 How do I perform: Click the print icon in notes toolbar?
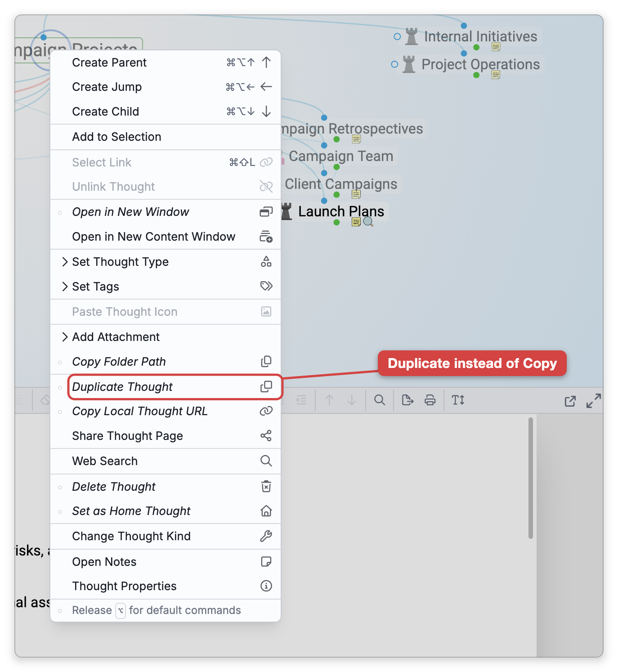click(x=430, y=400)
